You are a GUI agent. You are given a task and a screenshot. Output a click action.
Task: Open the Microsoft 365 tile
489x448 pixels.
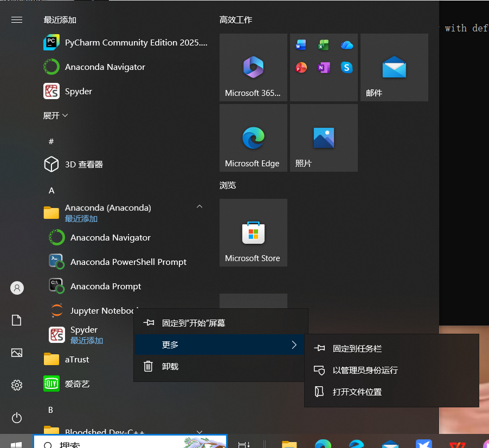click(253, 67)
